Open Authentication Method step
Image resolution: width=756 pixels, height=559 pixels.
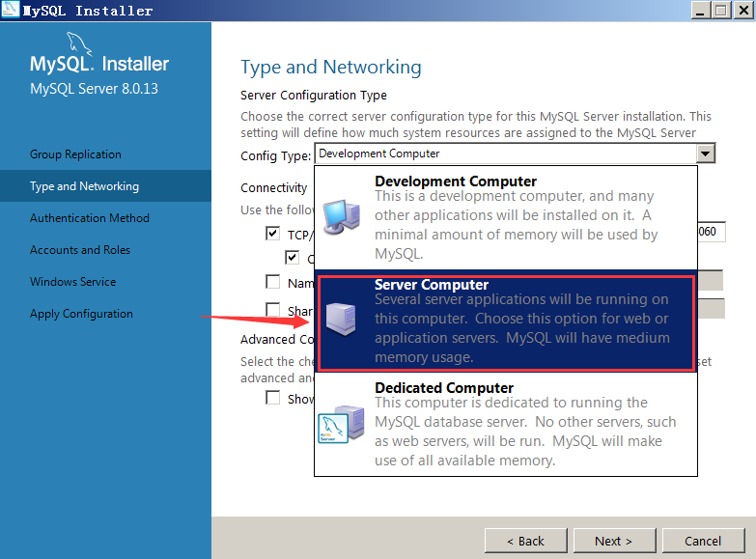[90, 218]
